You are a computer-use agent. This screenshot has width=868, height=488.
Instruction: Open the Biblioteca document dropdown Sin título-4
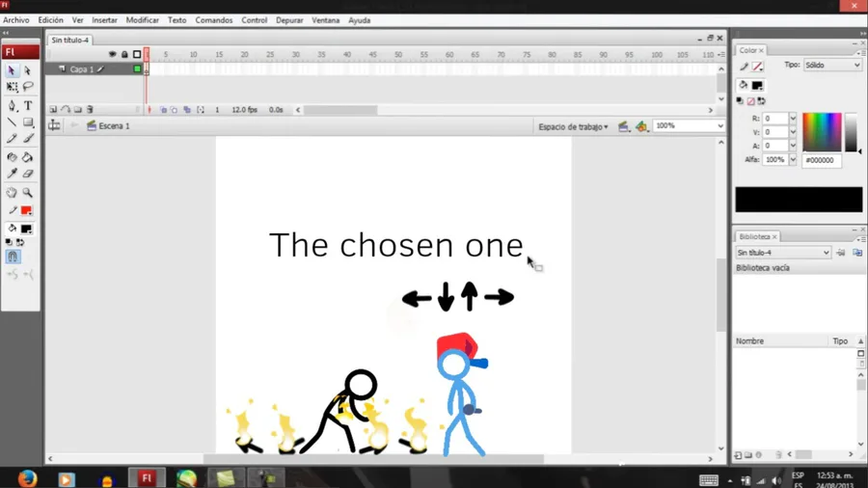[x=783, y=253]
